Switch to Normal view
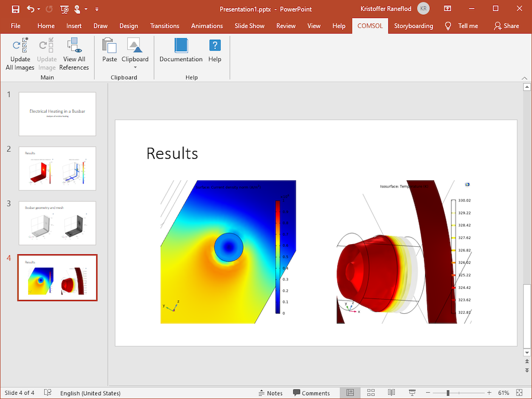The image size is (532, 399). pyautogui.click(x=350, y=393)
